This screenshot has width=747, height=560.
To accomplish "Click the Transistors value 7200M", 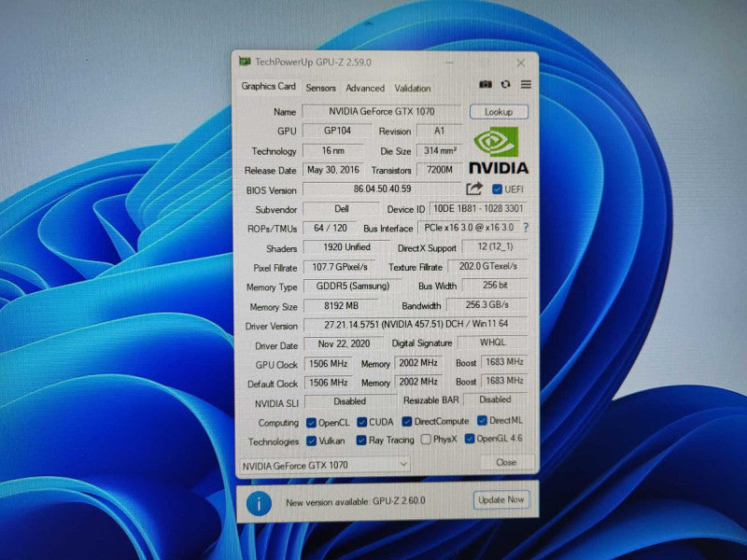I will pos(439,170).
